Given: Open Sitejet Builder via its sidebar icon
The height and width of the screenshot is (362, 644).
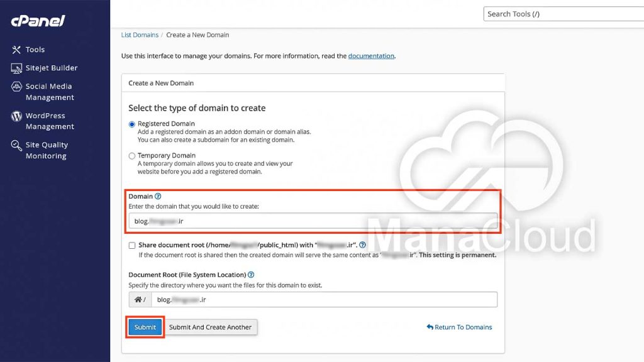Looking at the screenshot, I should click(16, 68).
